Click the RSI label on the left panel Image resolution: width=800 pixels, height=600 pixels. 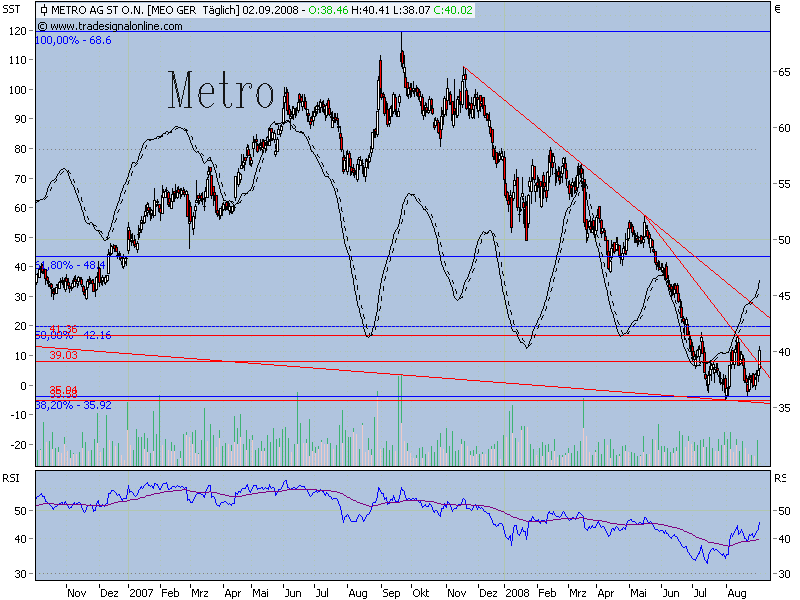pyautogui.click(x=12, y=477)
